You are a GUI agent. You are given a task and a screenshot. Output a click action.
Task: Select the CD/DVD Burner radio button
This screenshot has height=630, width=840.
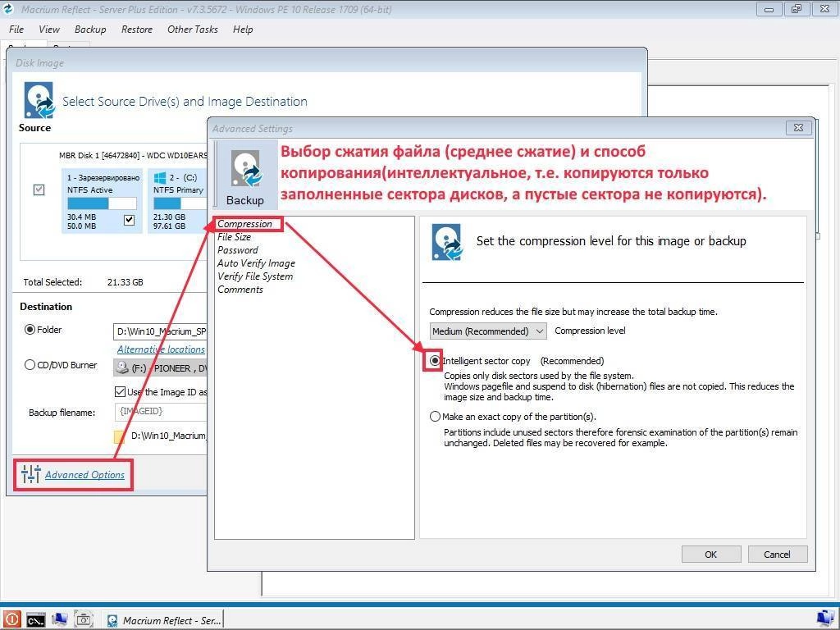[30, 365]
